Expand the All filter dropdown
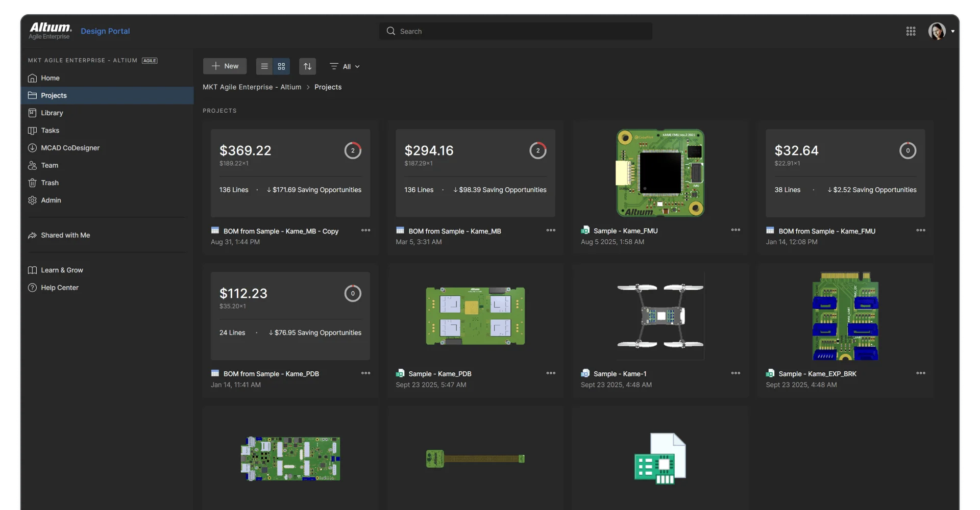The image size is (980, 510). [x=345, y=66]
